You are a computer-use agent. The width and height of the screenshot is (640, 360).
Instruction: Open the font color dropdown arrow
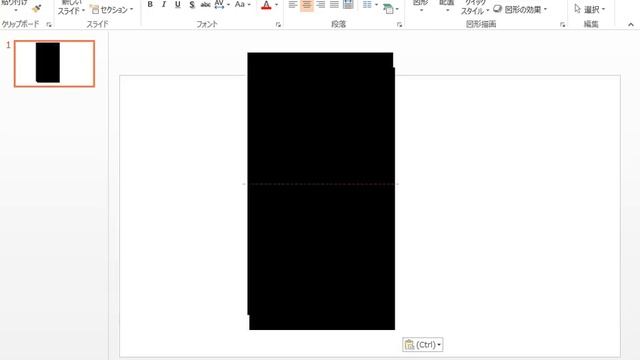point(276,5)
